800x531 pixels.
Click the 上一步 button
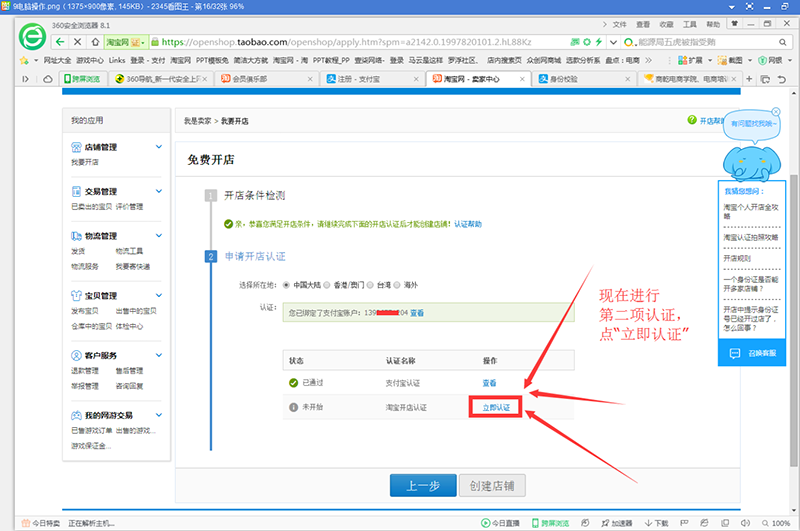point(421,486)
